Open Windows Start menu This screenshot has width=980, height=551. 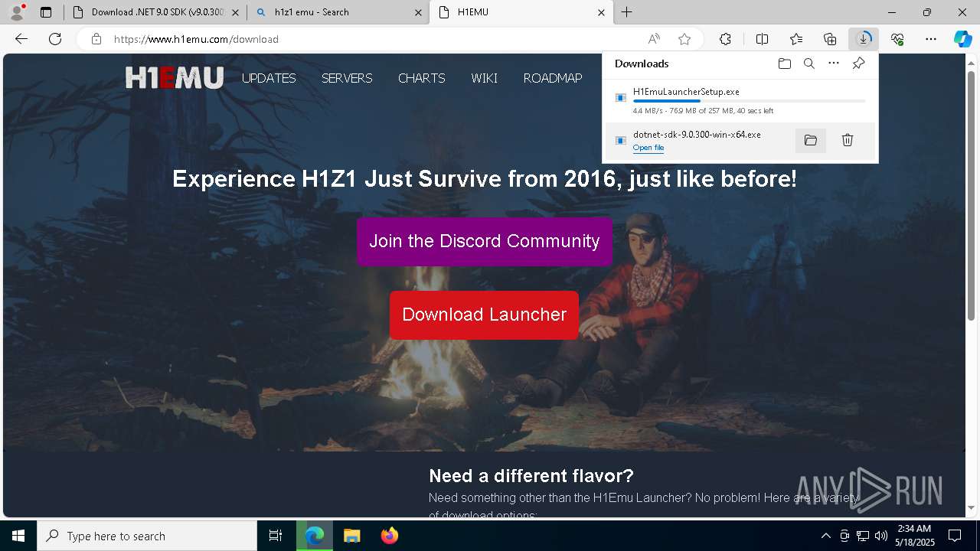click(18, 536)
